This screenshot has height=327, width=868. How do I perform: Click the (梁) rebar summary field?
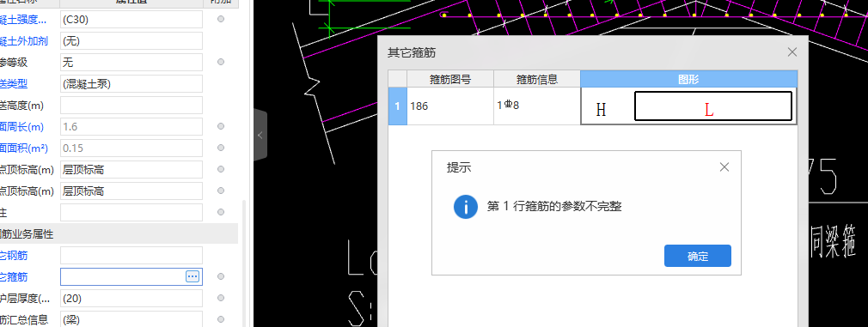pyautogui.click(x=131, y=319)
